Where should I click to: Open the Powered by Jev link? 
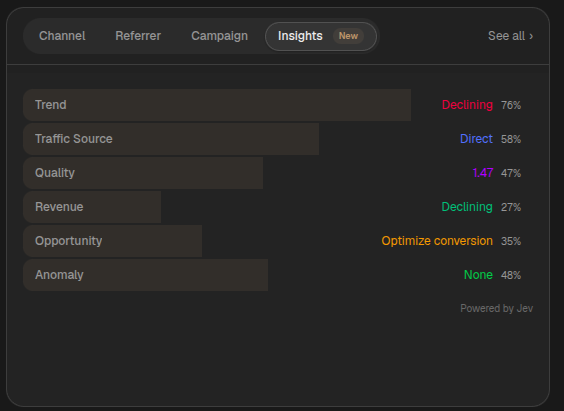[496, 309]
